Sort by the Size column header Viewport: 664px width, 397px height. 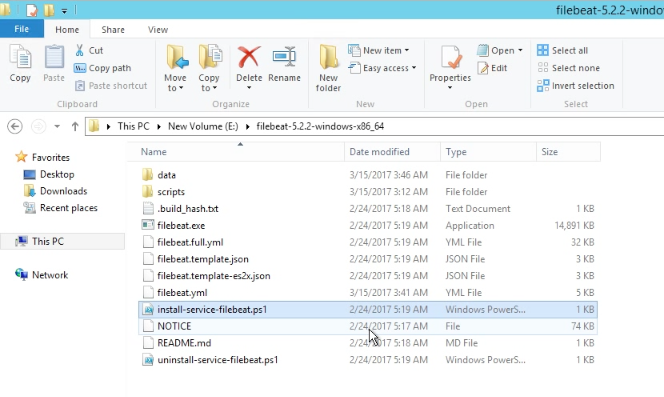click(568, 152)
